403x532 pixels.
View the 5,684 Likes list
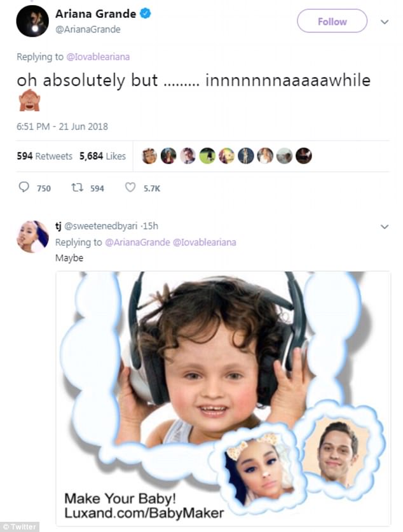click(102, 156)
